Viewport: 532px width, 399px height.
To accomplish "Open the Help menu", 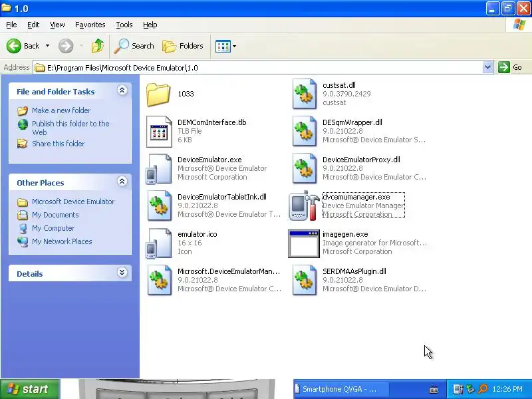I will point(150,25).
